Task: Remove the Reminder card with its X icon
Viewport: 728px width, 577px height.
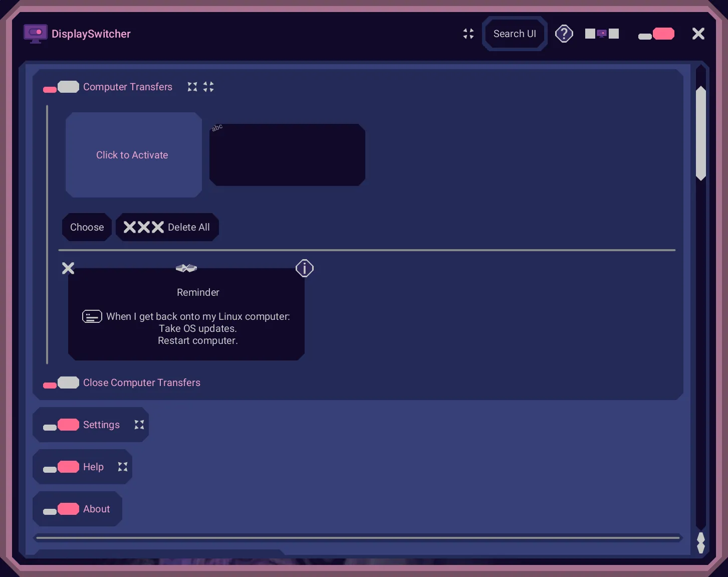Action: (x=68, y=268)
